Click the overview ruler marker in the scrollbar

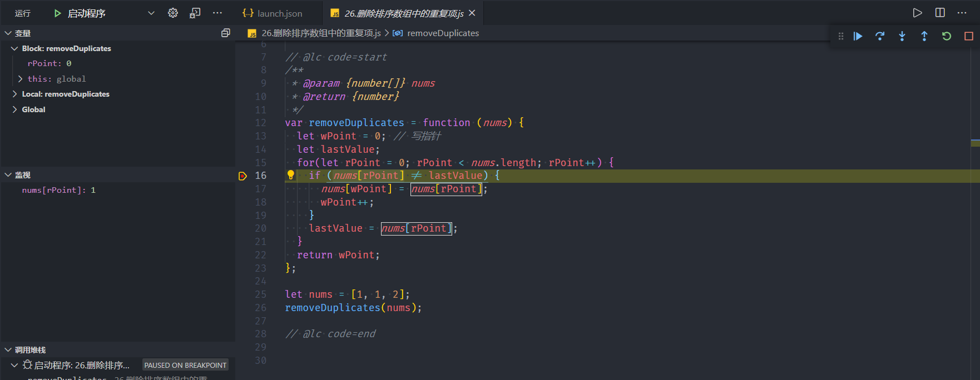click(x=975, y=143)
